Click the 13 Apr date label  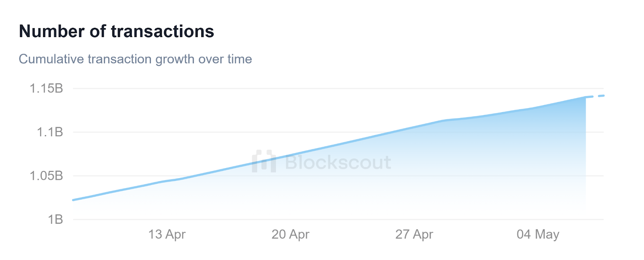(x=167, y=234)
